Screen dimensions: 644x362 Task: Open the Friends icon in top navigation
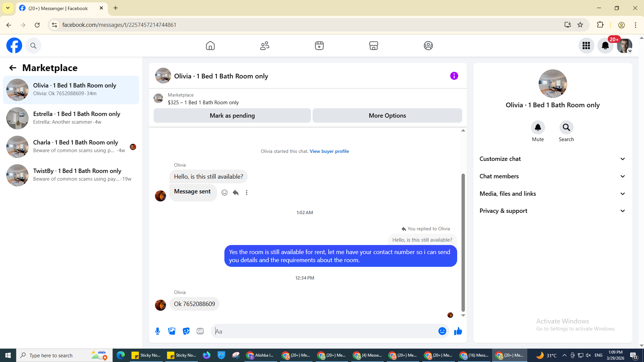pyautogui.click(x=265, y=46)
